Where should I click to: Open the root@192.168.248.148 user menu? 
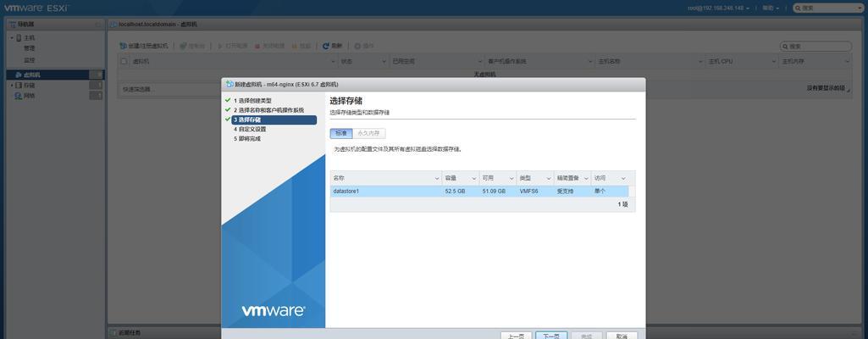pyautogui.click(x=719, y=8)
